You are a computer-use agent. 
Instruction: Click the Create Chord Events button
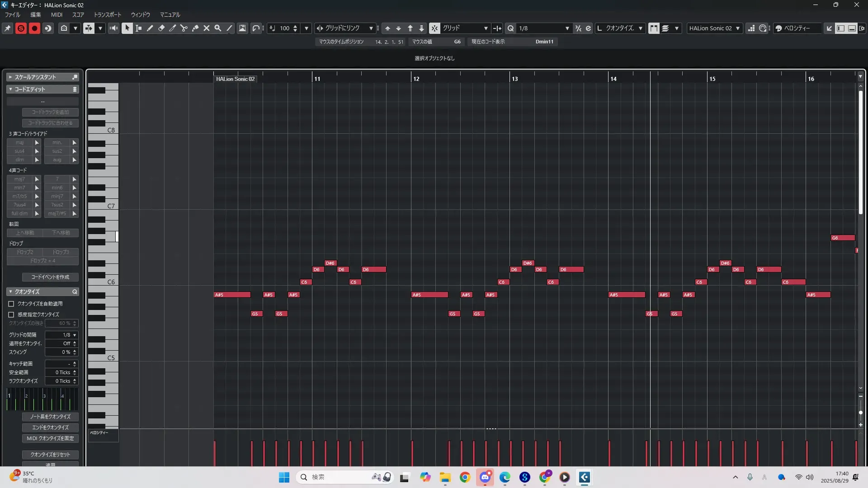[x=50, y=277]
